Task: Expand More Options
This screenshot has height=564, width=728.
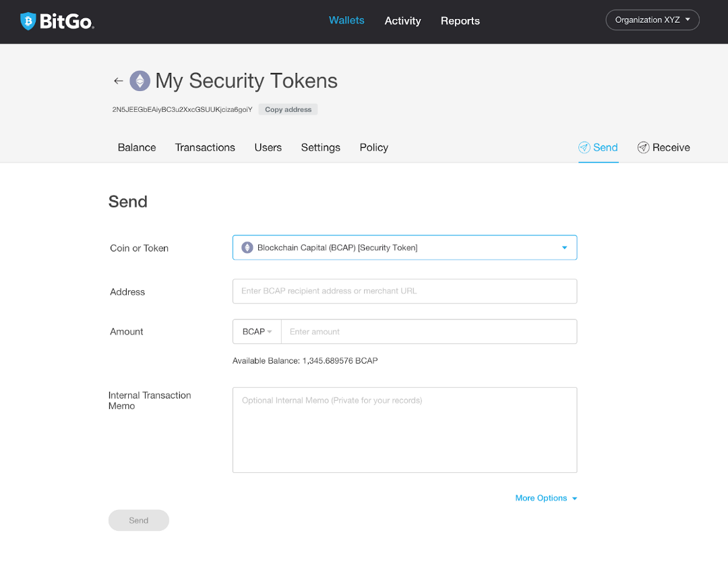Action: [x=546, y=498]
